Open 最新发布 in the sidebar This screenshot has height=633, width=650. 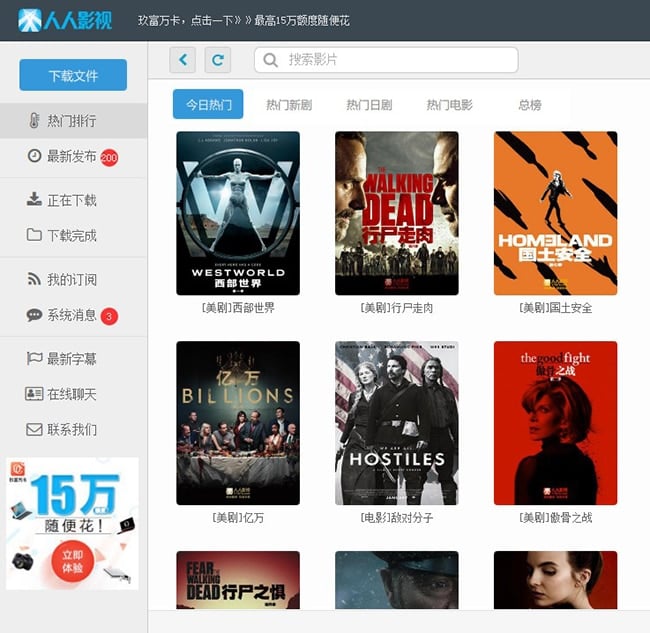pos(73,156)
